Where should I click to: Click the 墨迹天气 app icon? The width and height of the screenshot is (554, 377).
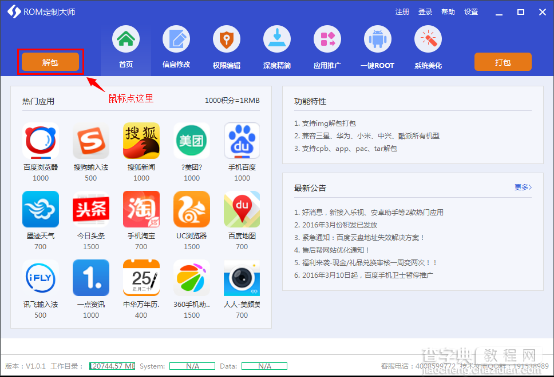[40, 209]
